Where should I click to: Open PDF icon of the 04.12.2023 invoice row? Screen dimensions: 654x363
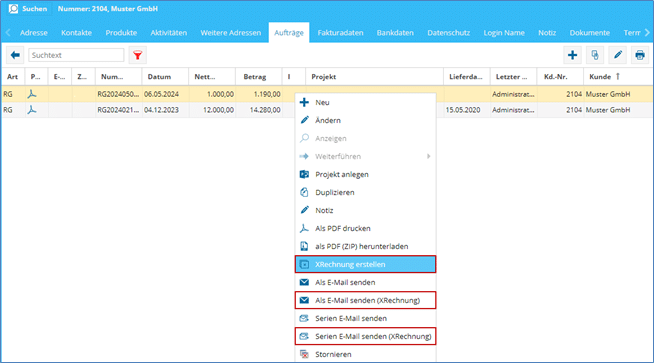32,110
